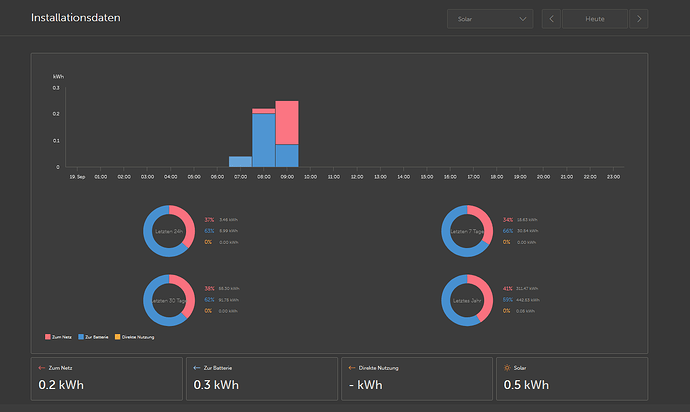The width and height of the screenshot is (690, 412).
Task: Click the 12:00 label on the time axis
Action: pos(357,177)
